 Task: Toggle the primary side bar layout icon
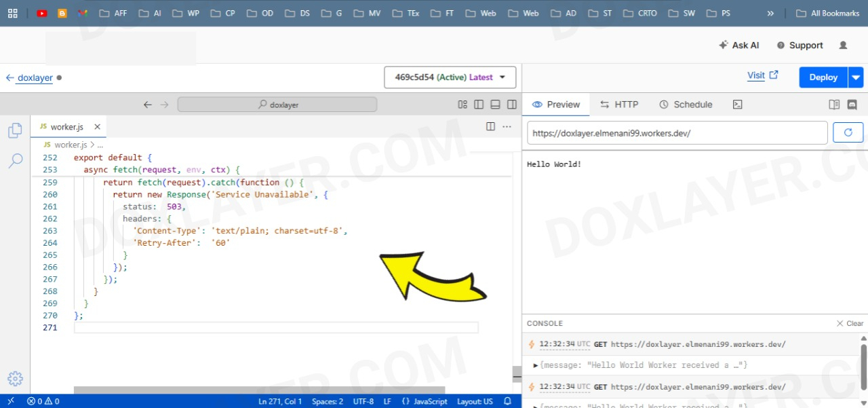pos(479,105)
